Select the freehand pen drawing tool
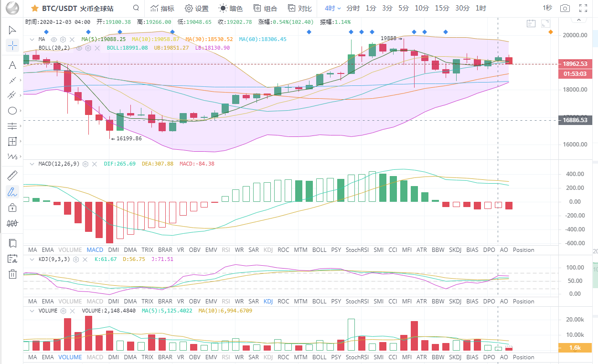The image size is (598, 364). tap(12, 192)
